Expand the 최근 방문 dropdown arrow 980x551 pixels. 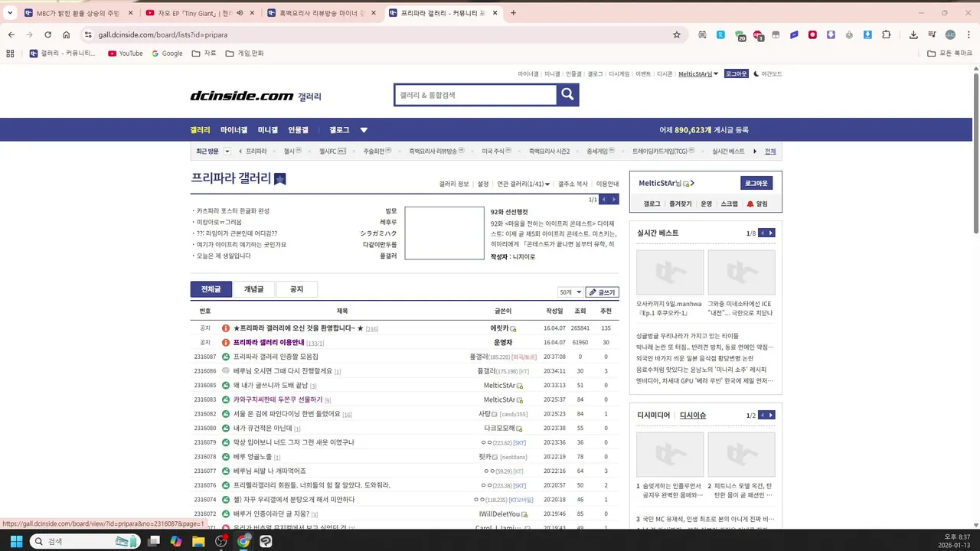227,152
